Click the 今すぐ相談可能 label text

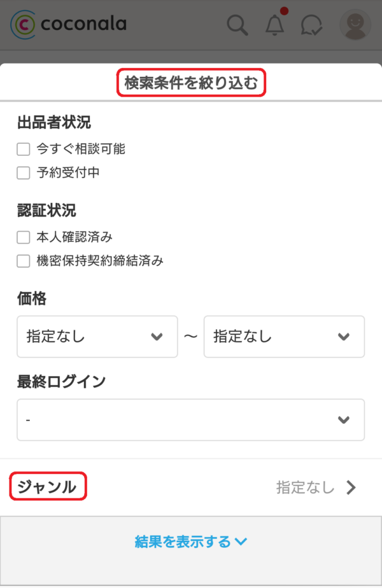(x=81, y=150)
